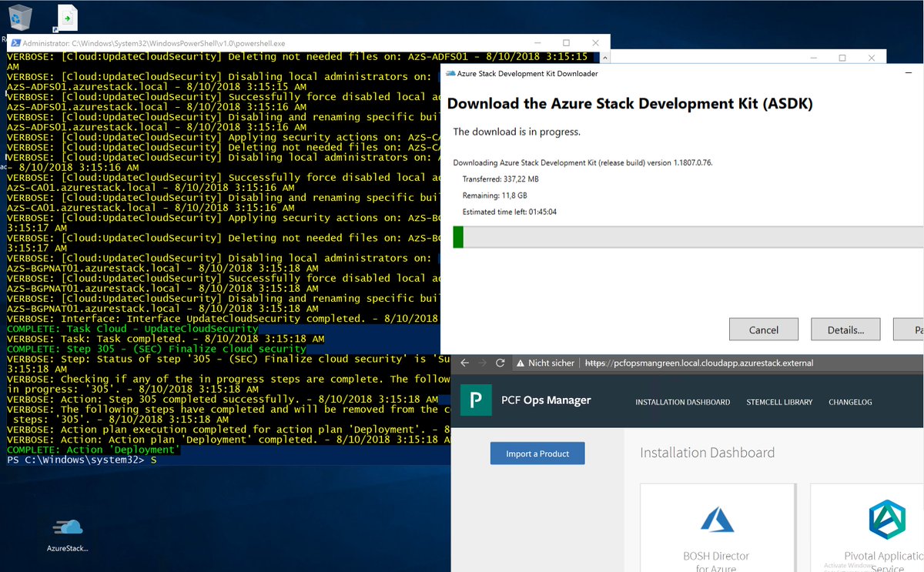Minimize the PowerShell window

pyautogui.click(x=537, y=43)
